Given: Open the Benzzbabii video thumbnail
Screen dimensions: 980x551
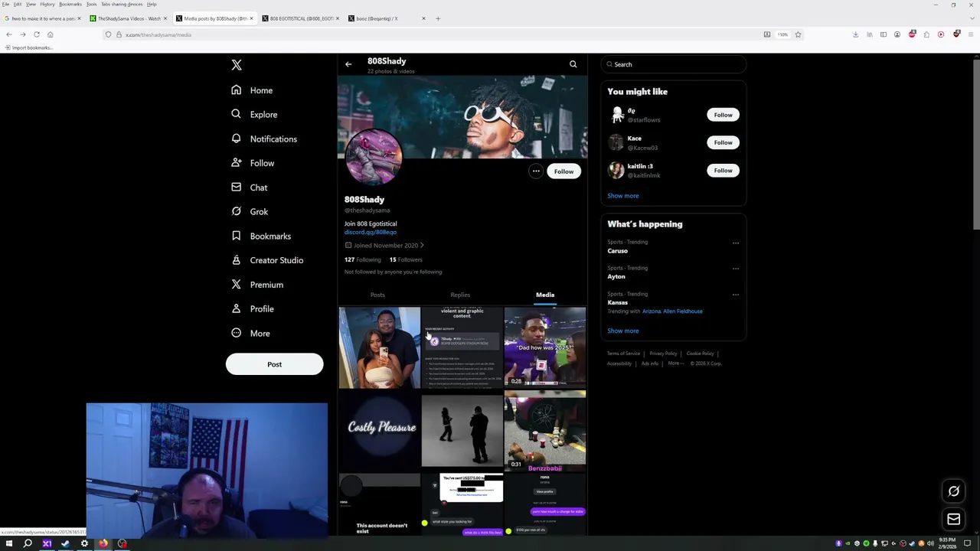Looking at the screenshot, I should 545,431.
